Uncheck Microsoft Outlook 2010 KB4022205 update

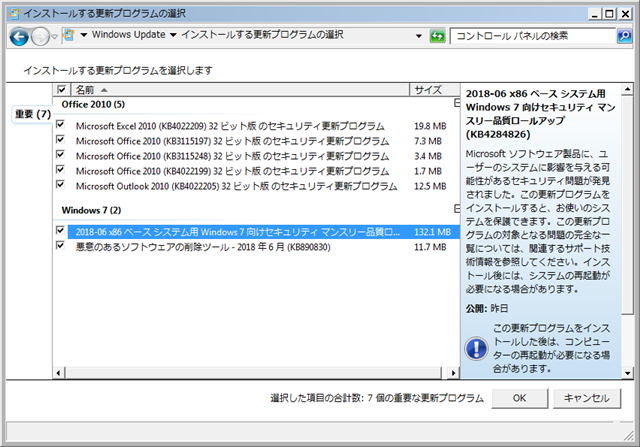pyautogui.click(x=60, y=184)
